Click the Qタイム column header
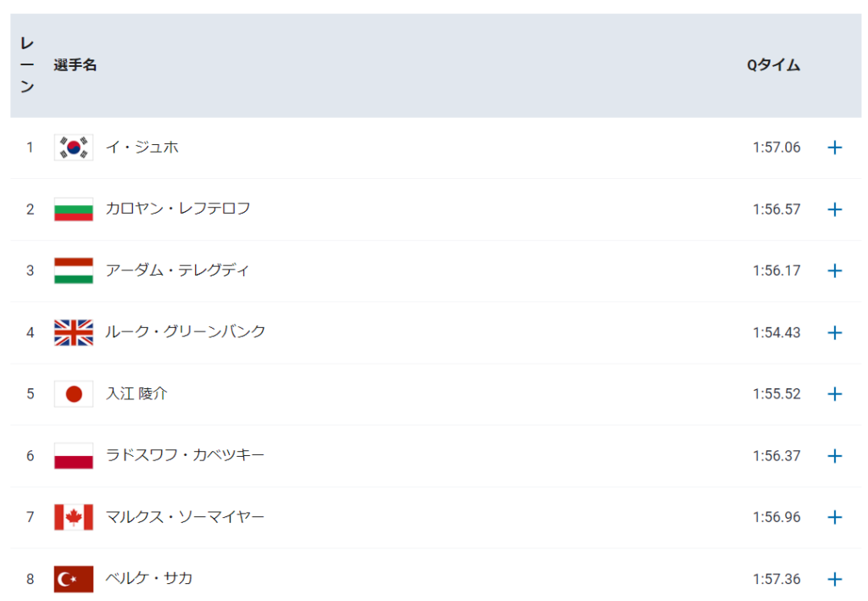This screenshot has width=868, height=601. (773, 65)
